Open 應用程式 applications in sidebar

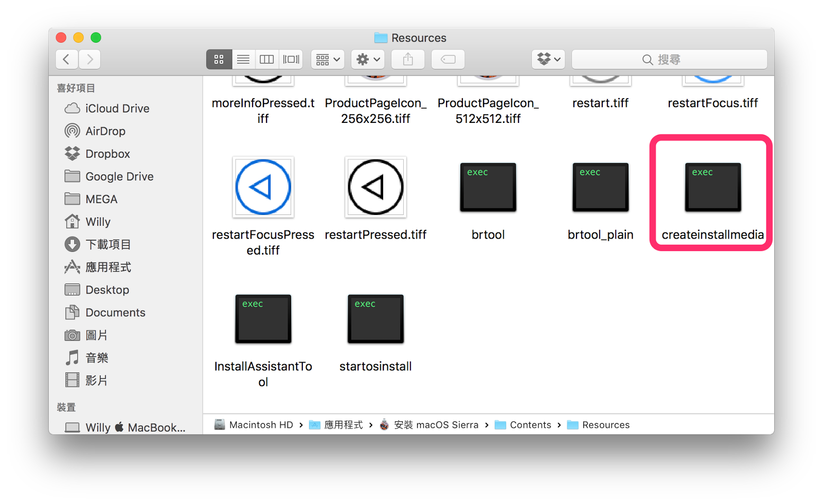[x=98, y=267]
